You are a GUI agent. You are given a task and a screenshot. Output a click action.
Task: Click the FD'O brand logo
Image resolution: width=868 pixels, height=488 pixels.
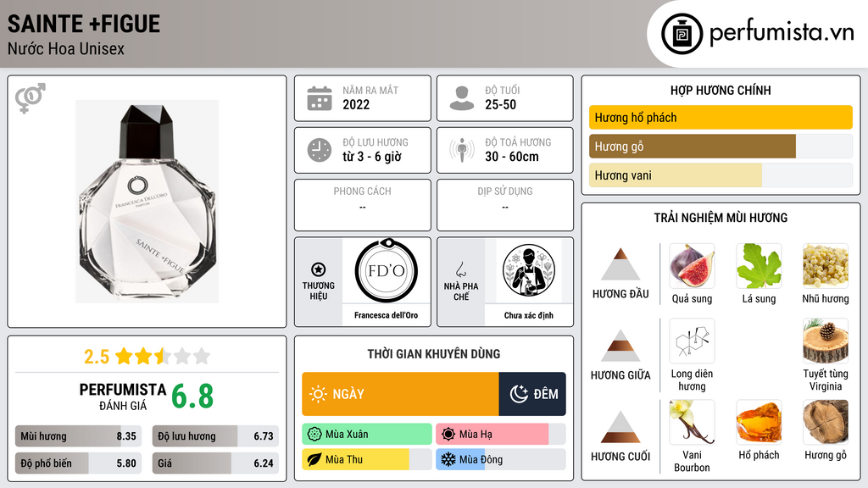(387, 270)
